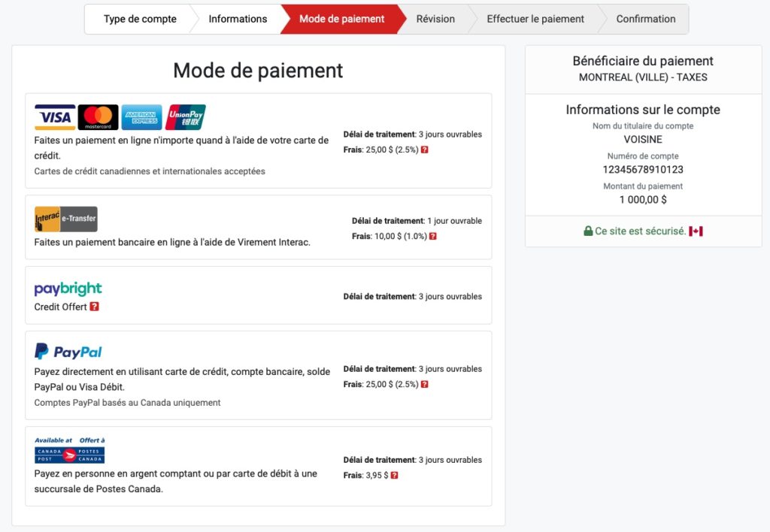The width and height of the screenshot is (770, 532).
Task: Select the Interac e-Transfer logo
Action: click(68, 219)
